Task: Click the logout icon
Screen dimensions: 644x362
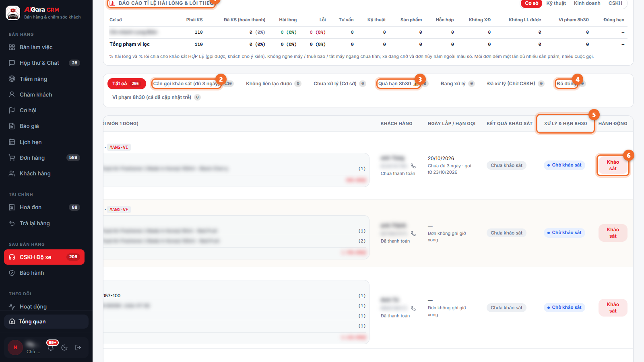Action: [78, 348]
